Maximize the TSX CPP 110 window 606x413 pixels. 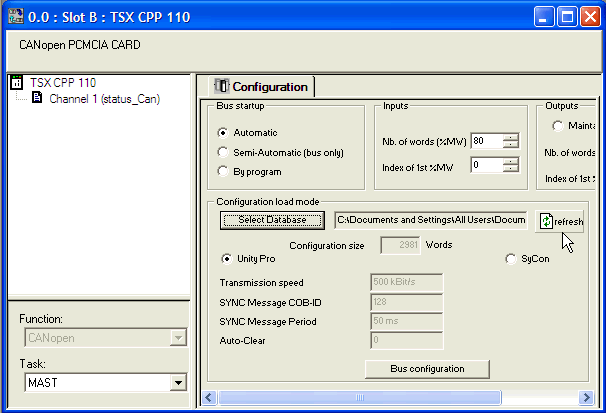coord(567,17)
